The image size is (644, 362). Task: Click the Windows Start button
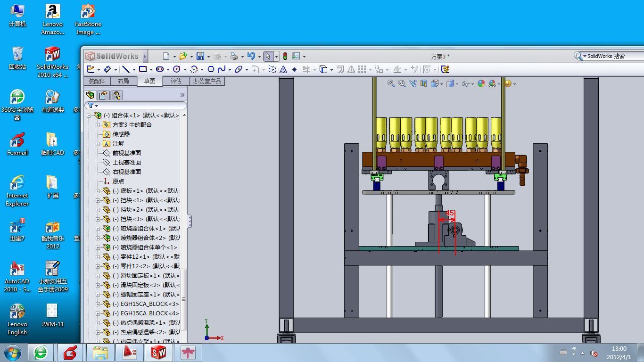(x=13, y=352)
